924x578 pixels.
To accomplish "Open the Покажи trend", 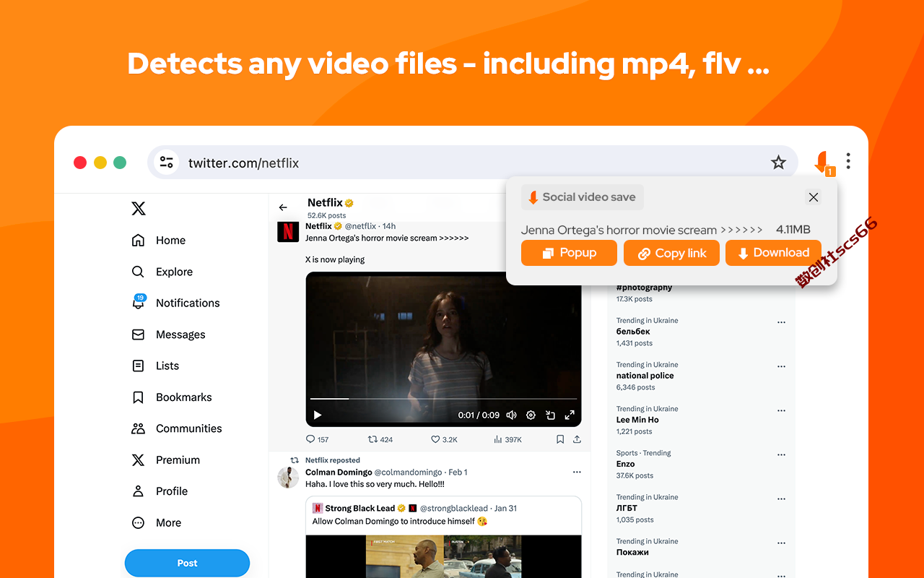I will [632, 552].
